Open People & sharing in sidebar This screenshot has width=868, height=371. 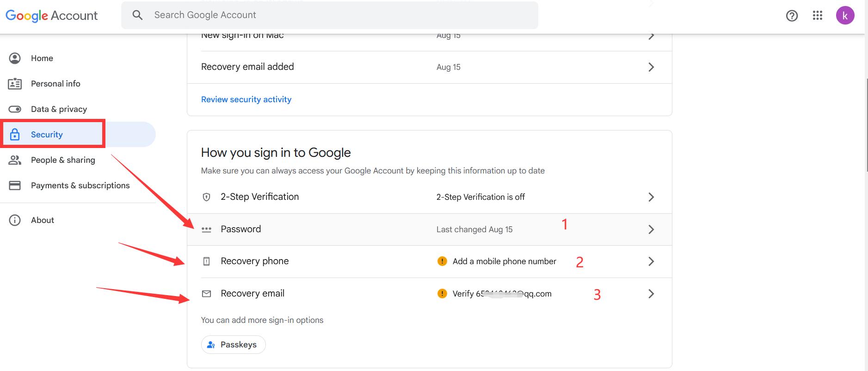click(x=78, y=160)
